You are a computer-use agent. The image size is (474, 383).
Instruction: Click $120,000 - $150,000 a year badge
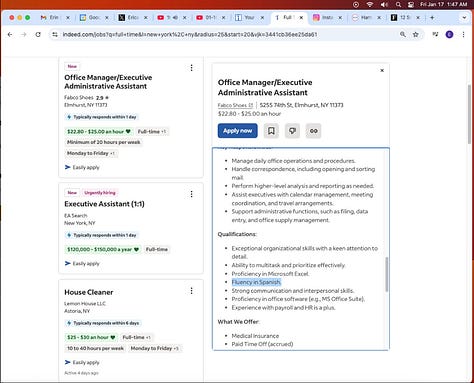pyautogui.click(x=103, y=249)
